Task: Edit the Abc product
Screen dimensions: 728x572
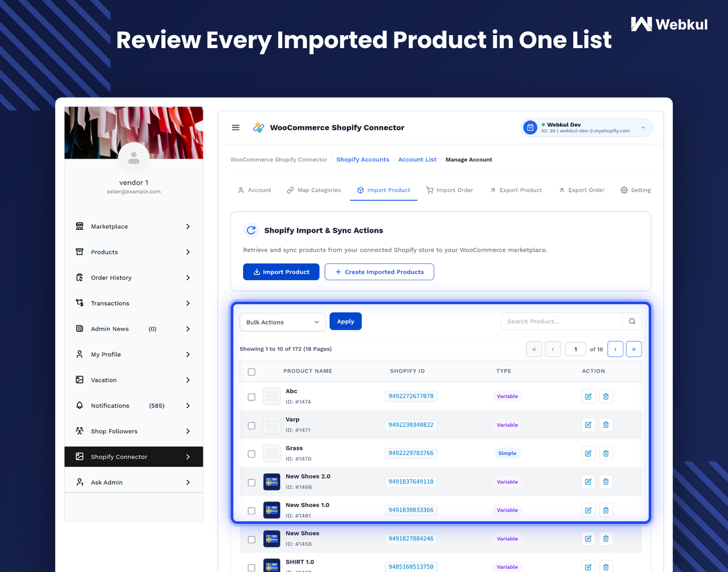Action: [588, 396]
